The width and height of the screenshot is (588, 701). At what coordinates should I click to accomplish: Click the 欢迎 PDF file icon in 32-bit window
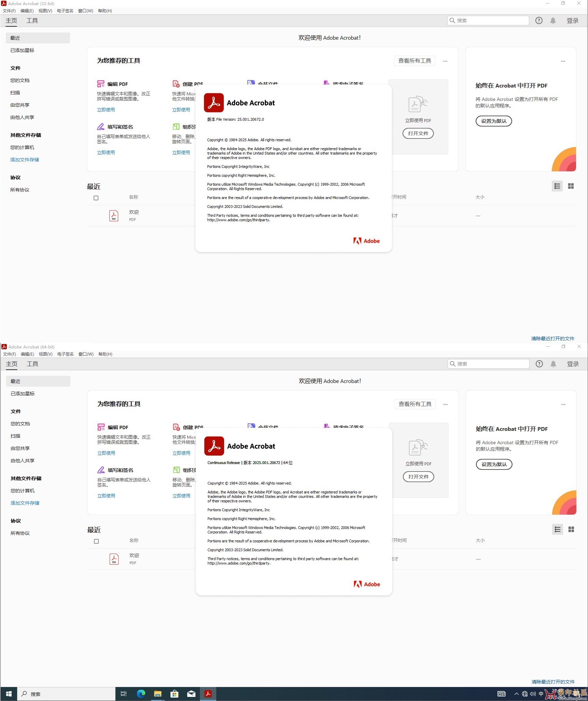114,216
